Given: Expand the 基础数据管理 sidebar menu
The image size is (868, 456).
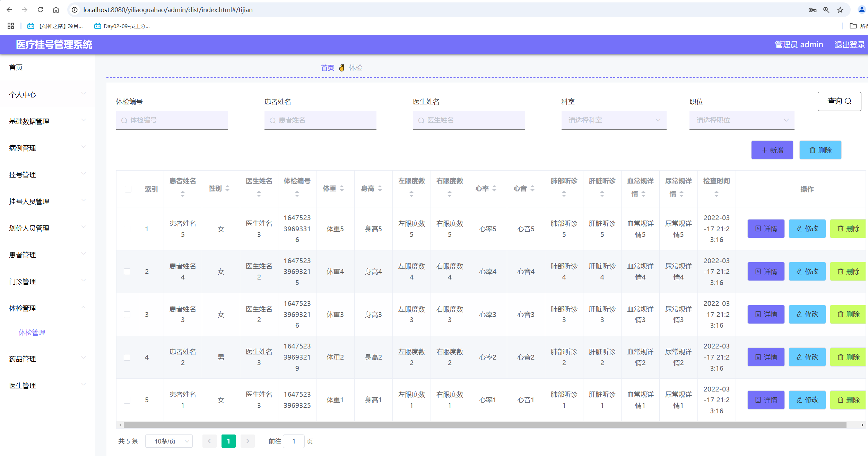Looking at the screenshot, I should click(47, 121).
